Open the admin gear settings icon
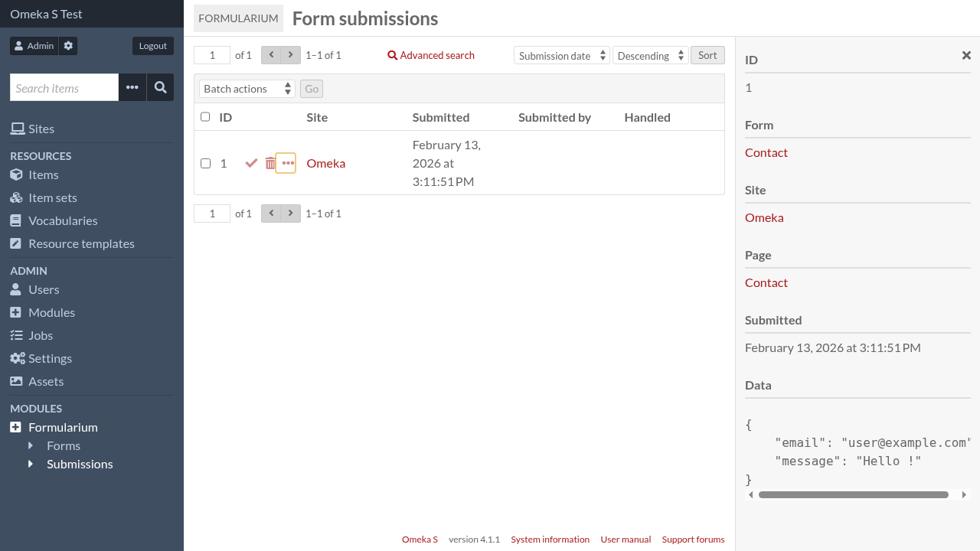The width and height of the screenshot is (980, 551). click(67, 45)
